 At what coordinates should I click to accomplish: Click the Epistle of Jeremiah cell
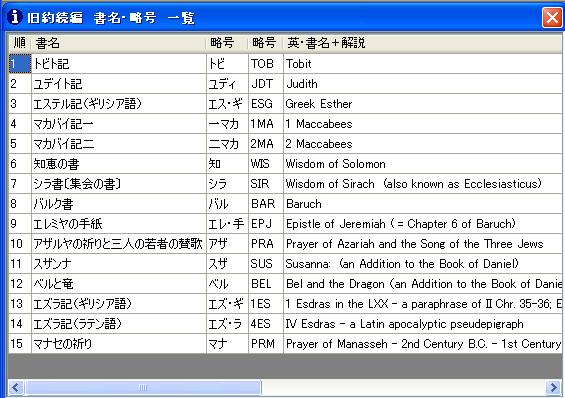[423, 224]
